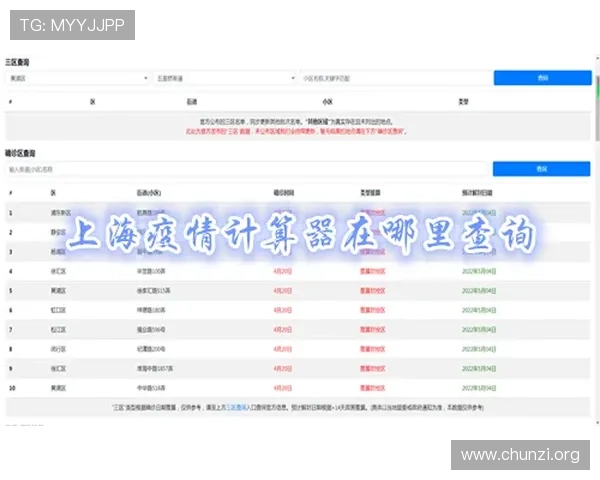Image resolution: width=600 pixels, height=480 pixels.
Task: Click the address ending 516弄 in row 10
Action: 151,388
